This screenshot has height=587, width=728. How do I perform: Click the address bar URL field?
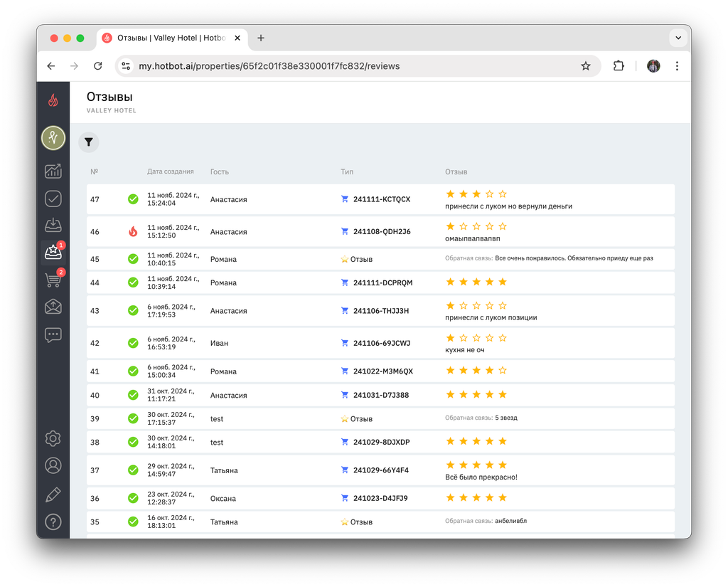[358, 66]
